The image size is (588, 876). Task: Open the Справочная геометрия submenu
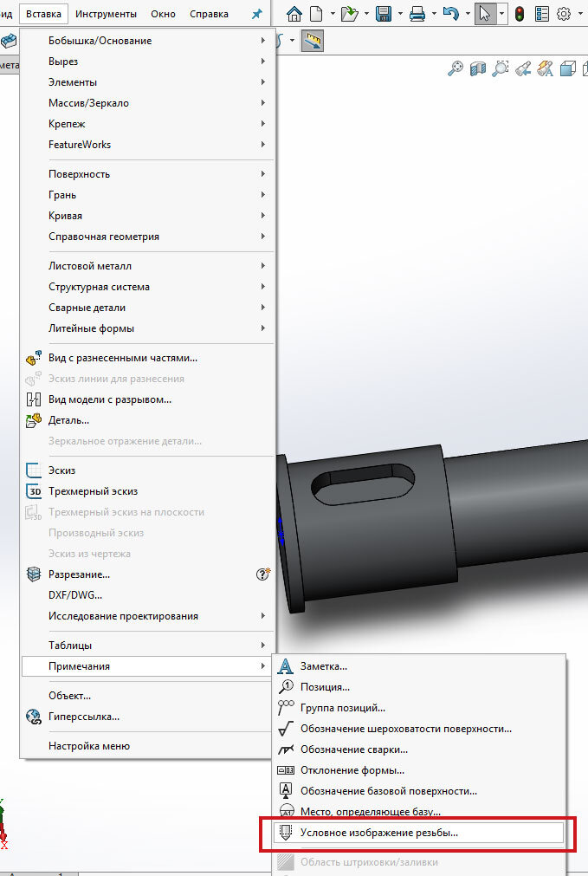[147, 237]
